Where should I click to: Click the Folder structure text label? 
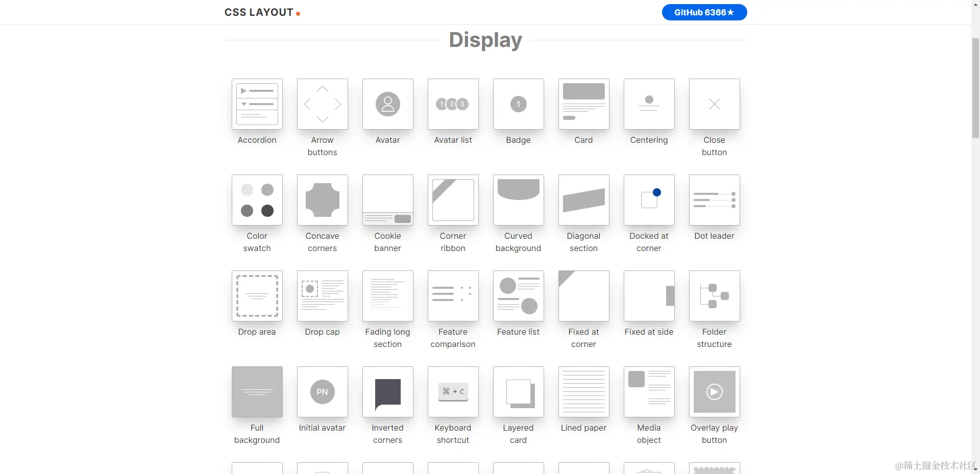[x=715, y=338]
